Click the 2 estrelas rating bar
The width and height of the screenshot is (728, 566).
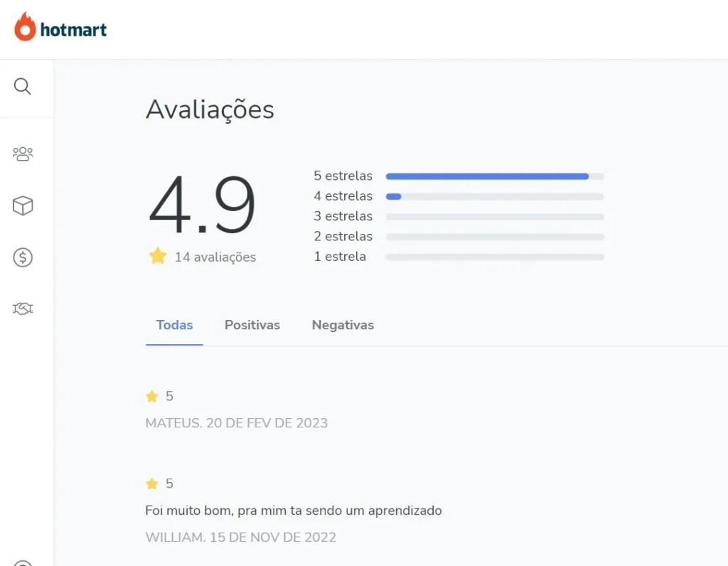(x=495, y=237)
